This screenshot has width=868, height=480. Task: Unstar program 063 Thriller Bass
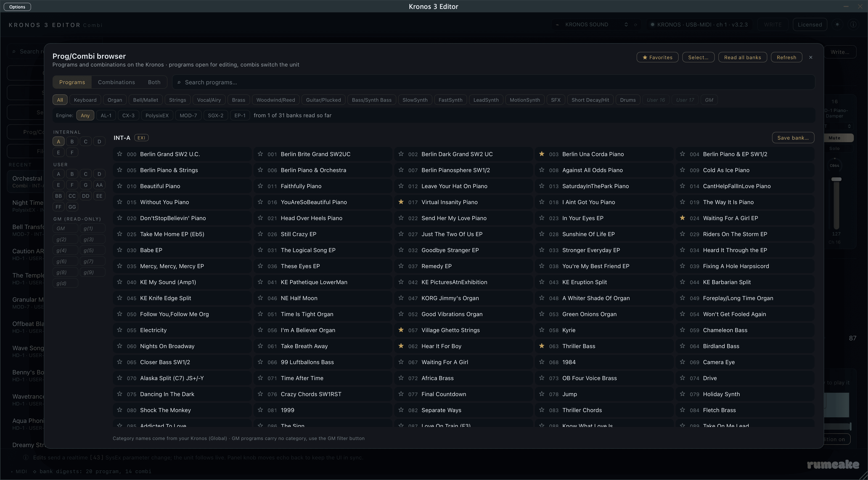point(542,346)
